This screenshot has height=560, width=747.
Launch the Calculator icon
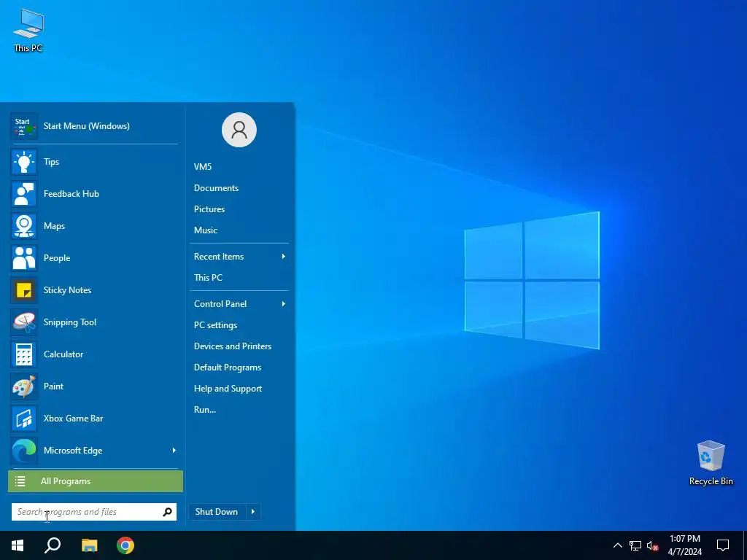pos(24,354)
